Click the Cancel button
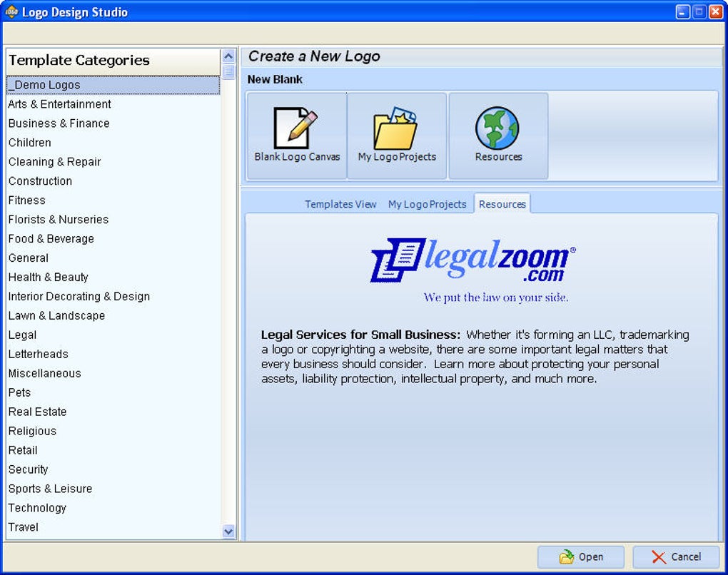Viewport: 728px width, 575px height. (x=676, y=556)
